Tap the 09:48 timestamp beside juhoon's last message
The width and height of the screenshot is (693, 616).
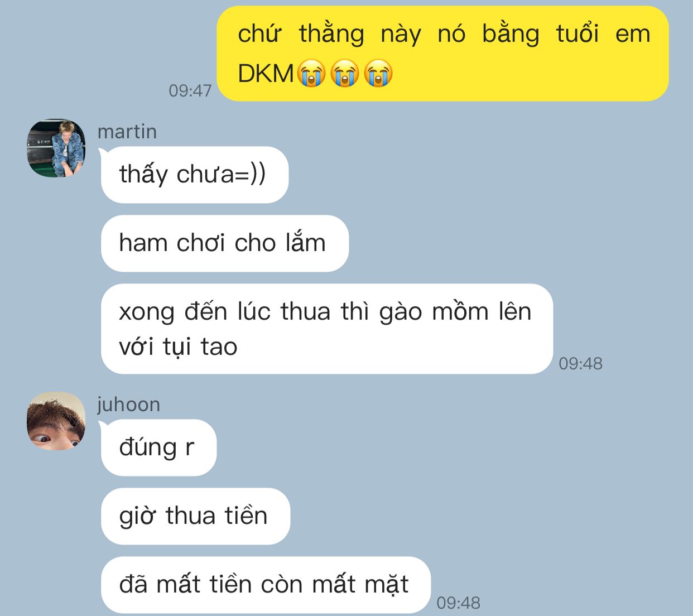tap(458, 603)
